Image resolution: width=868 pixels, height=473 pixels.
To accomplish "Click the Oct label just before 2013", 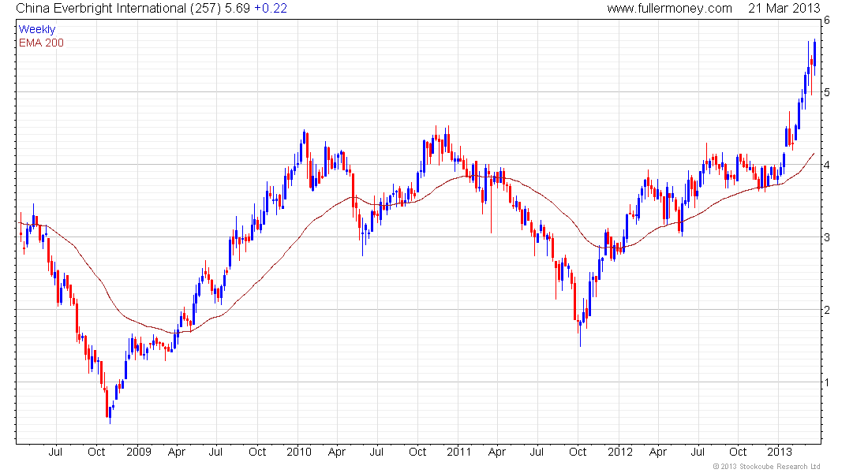I will click(738, 452).
